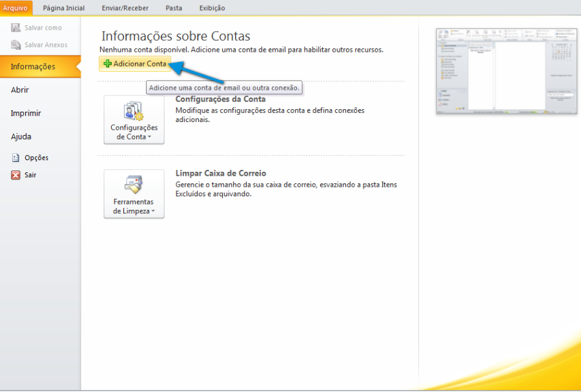The width and height of the screenshot is (581, 392).
Task: Switch to the Página Inicial tab
Action: pyautogui.click(x=63, y=8)
